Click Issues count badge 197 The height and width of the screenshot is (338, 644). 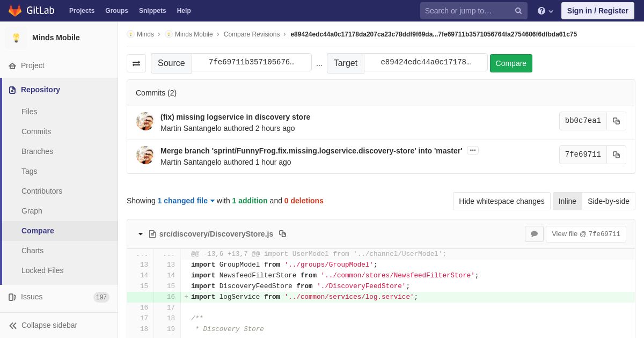click(101, 297)
